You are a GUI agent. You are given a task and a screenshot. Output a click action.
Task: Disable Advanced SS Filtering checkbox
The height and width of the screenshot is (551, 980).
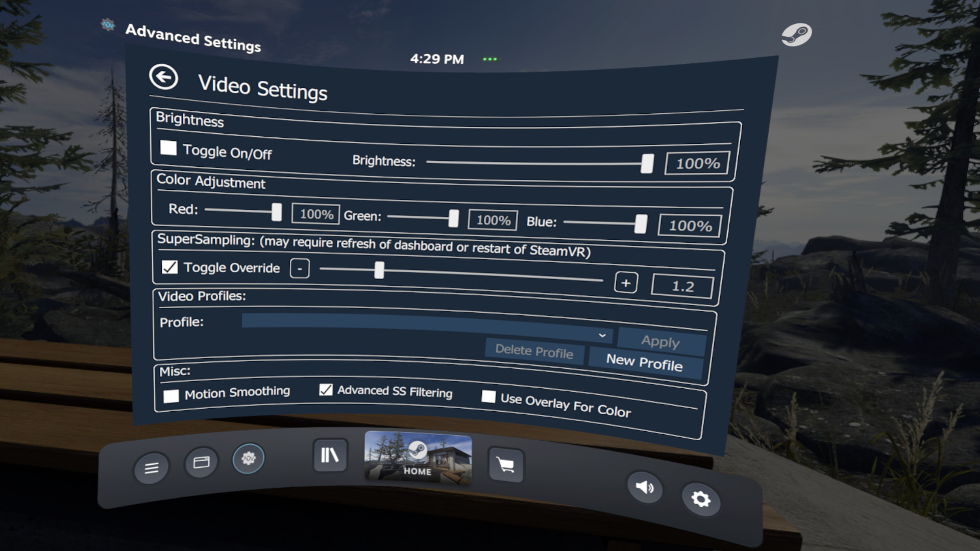(326, 390)
